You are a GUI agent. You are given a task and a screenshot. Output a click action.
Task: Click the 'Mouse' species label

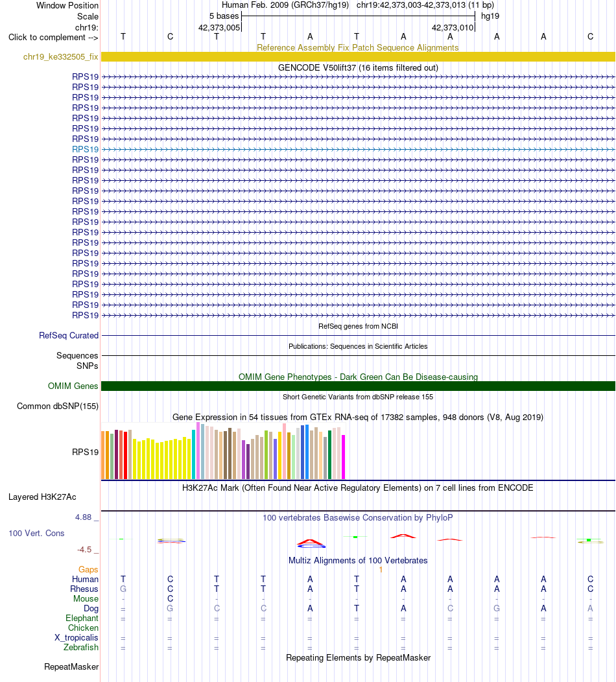coord(86,599)
